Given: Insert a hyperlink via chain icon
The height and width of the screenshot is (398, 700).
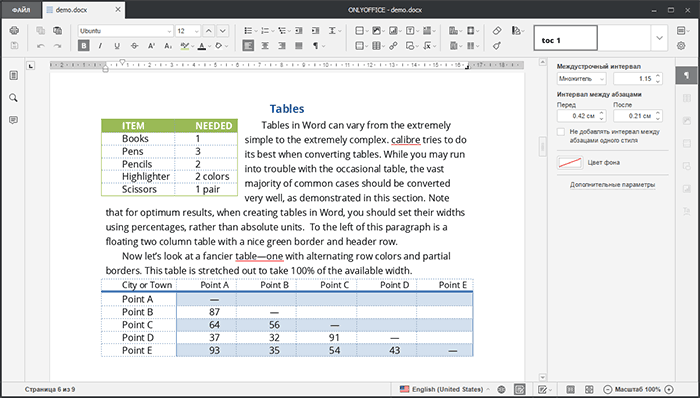Looking at the screenshot, I should (393, 46).
